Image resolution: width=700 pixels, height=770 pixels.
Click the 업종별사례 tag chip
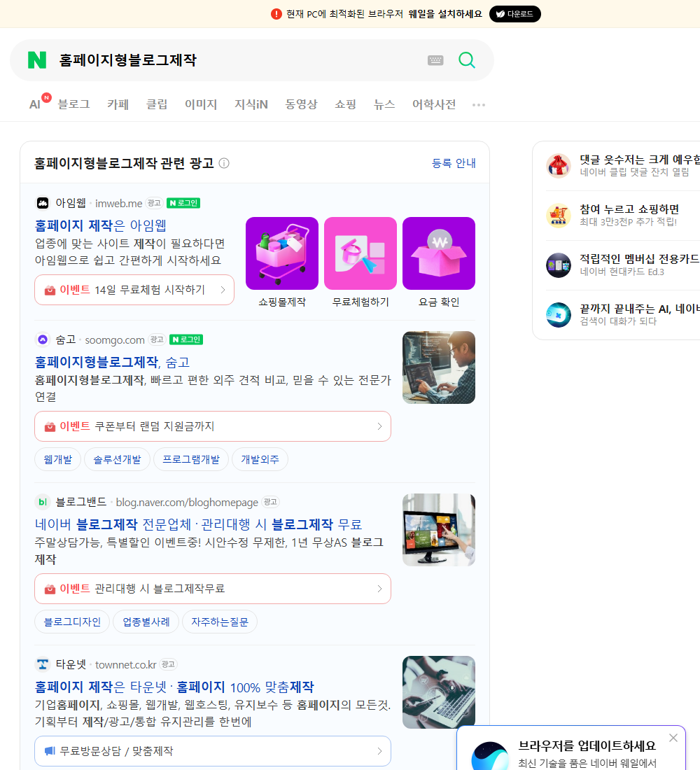tap(146, 622)
